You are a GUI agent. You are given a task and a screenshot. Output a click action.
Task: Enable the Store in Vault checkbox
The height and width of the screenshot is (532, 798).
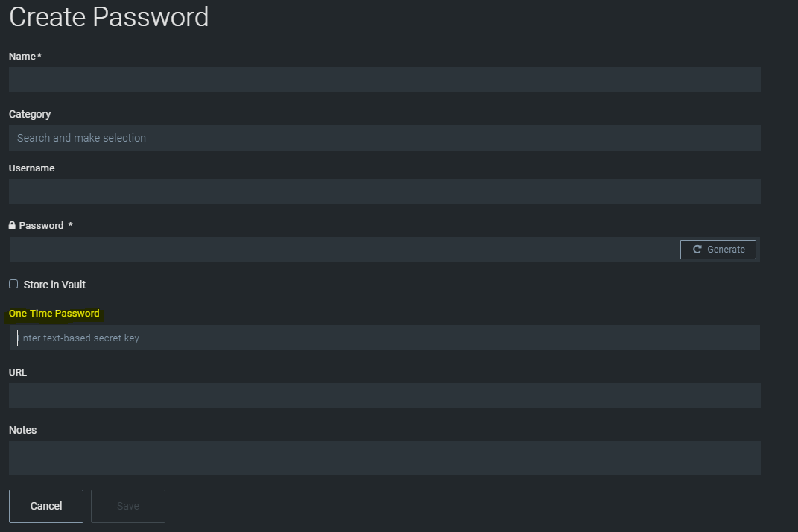pos(13,284)
